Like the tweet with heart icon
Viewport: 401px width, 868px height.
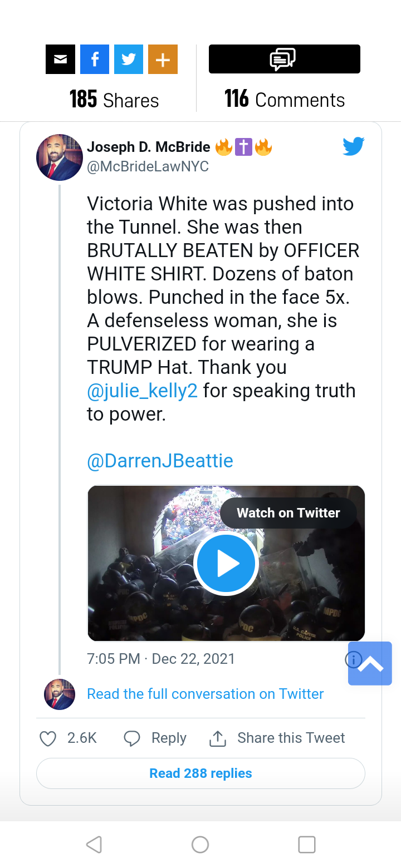pos(48,738)
